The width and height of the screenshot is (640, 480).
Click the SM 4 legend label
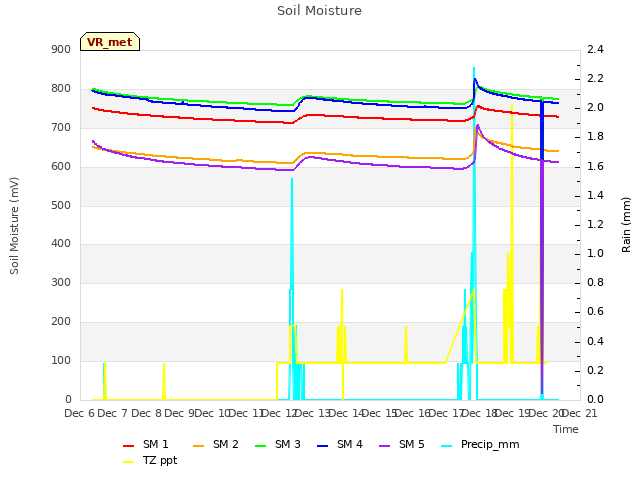tap(350, 444)
